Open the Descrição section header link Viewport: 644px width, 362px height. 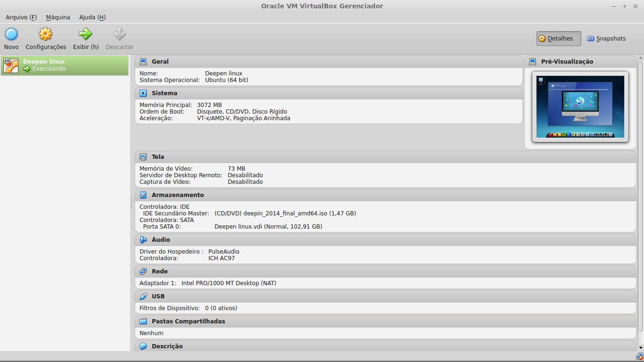[x=167, y=346]
